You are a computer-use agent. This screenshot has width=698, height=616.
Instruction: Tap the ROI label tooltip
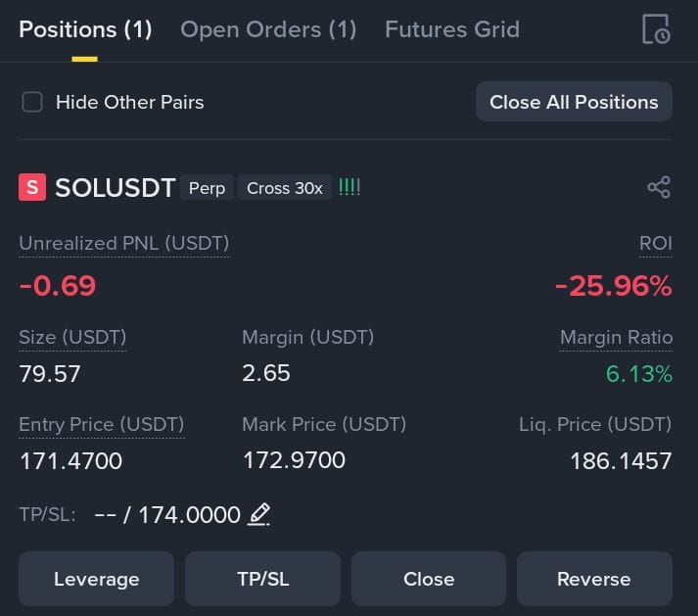coord(655,244)
